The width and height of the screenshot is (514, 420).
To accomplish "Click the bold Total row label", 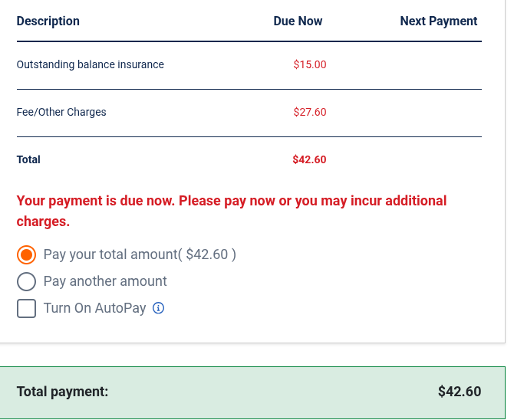I will coord(28,159).
